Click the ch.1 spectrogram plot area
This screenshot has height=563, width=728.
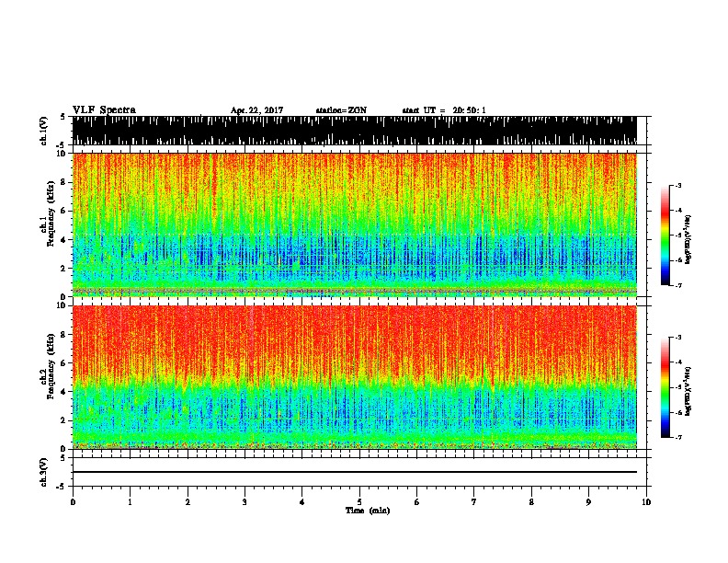pos(354,224)
